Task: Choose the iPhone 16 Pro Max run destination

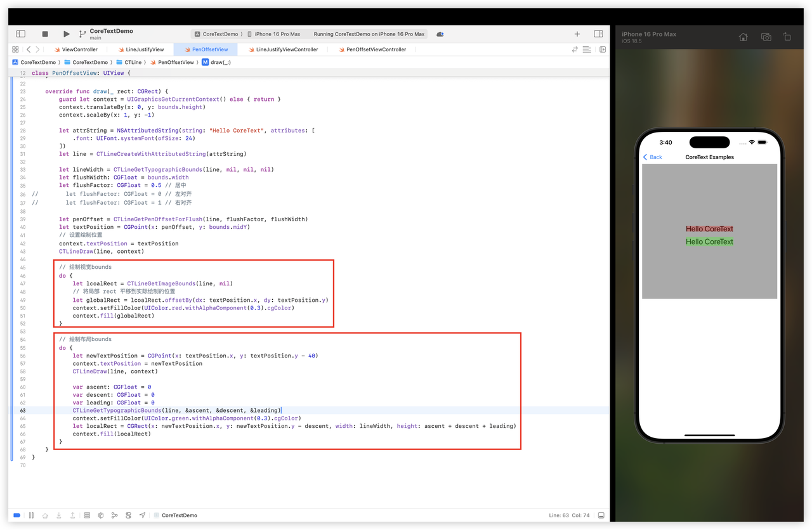Action: point(274,34)
